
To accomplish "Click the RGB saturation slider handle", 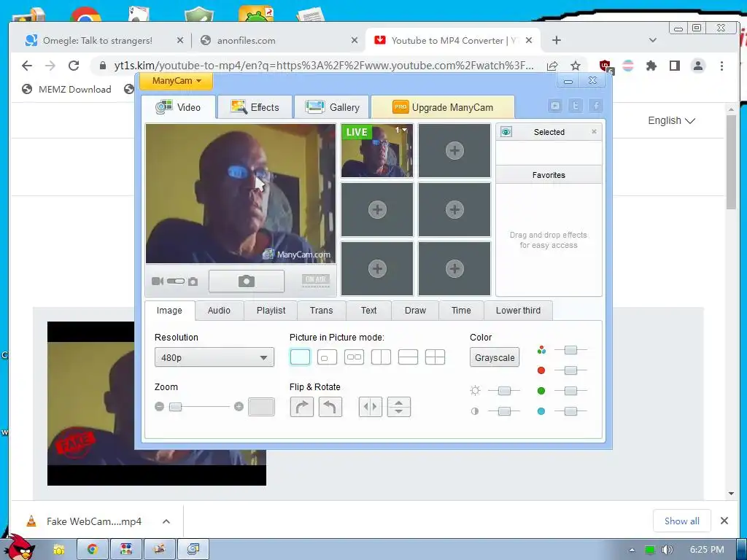I will (x=570, y=350).
